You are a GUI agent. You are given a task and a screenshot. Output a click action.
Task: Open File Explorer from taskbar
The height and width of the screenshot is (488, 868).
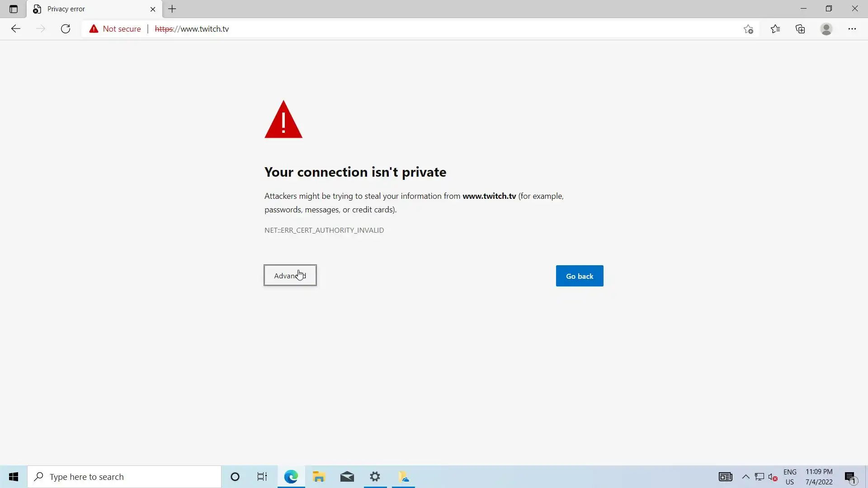pyautogui.click(x=319, y=477)
